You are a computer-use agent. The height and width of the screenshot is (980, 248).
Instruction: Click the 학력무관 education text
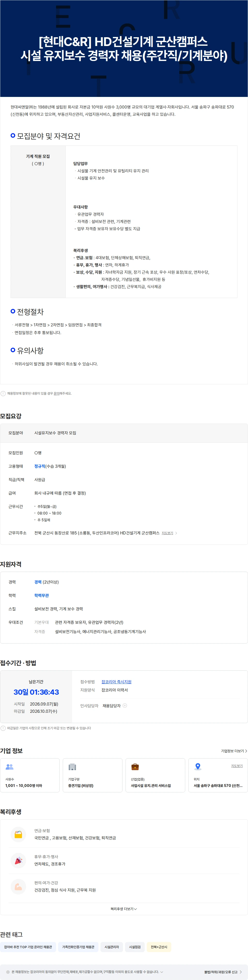pyautogui.click(x=41, y=595)
